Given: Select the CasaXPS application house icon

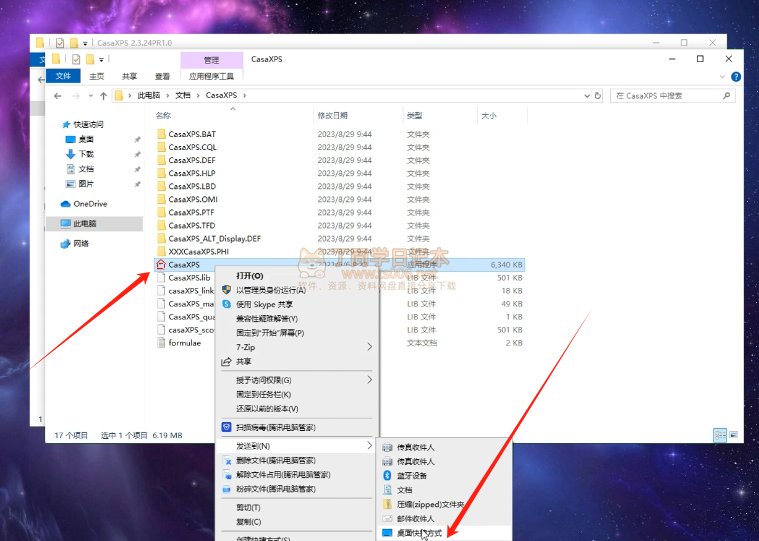Looking at the screenshot, I should pos(161,265).
